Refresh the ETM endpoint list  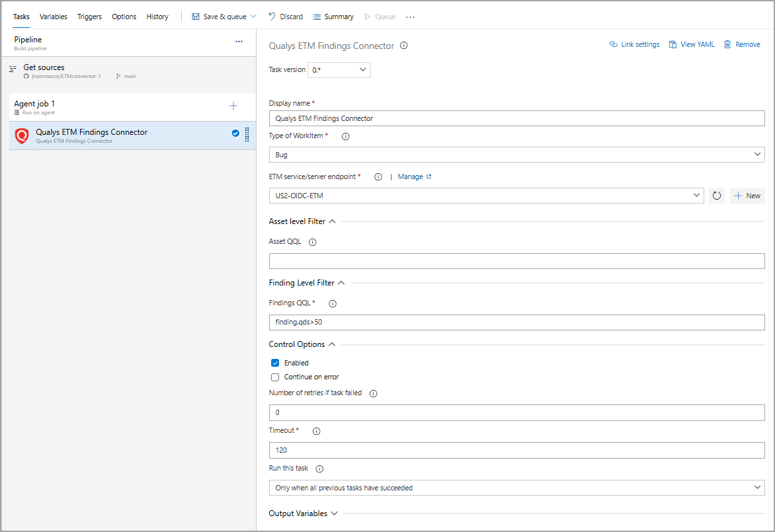click(x=717, y=195)
